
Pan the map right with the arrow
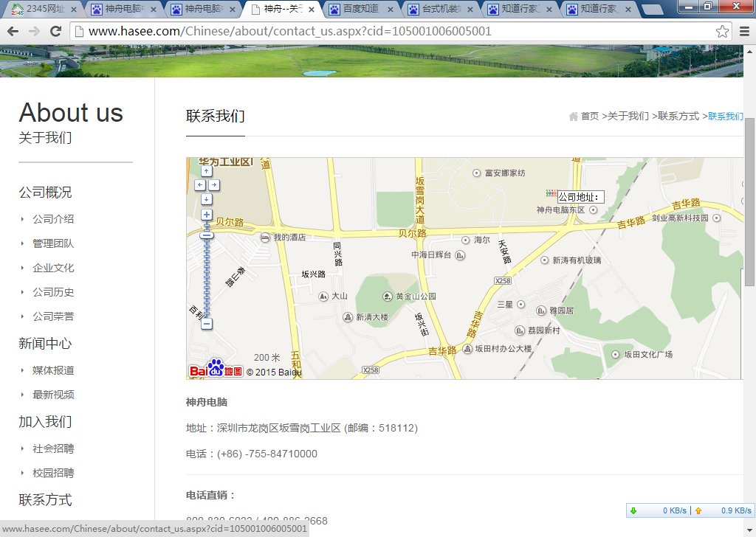tap(214, 185)
